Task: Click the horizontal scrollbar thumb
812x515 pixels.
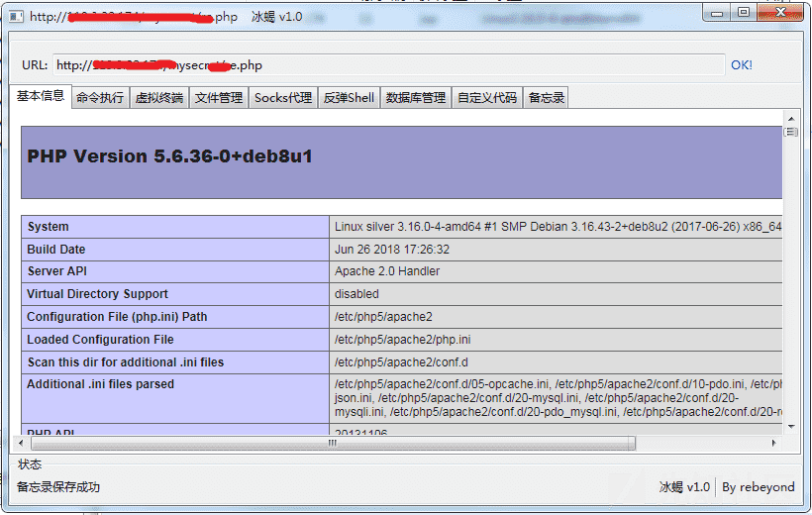Action: (333, 443)
